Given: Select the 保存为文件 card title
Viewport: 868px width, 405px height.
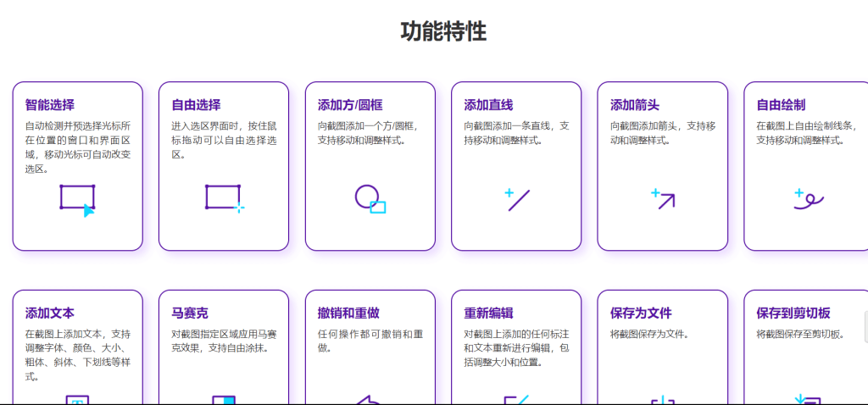Looking at the screenshot, I should pos(641,313).
